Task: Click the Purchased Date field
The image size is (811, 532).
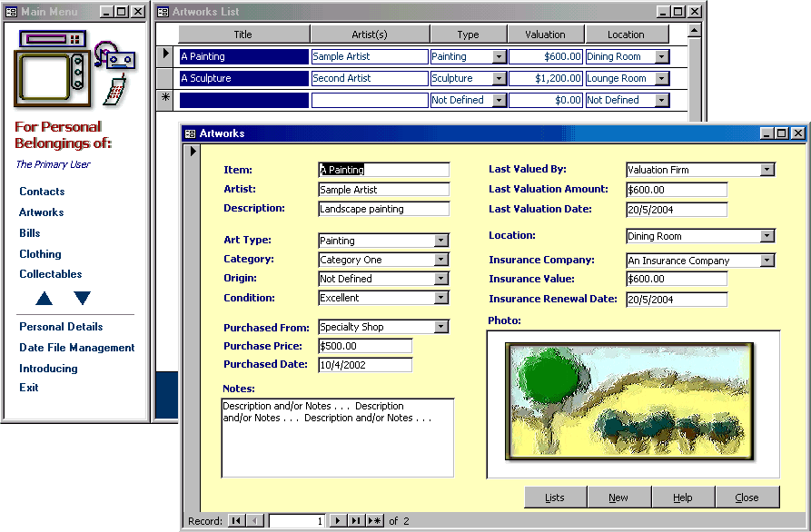Action: pyautogui.click(x=365, y=365)
